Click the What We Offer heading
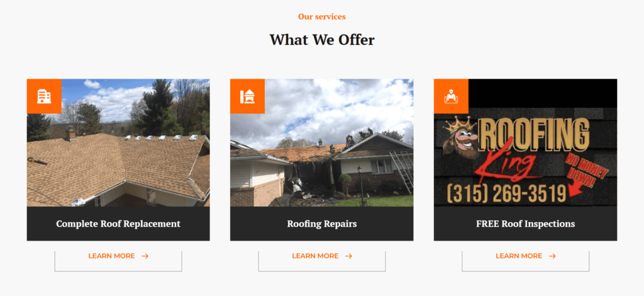 (322, 40)
